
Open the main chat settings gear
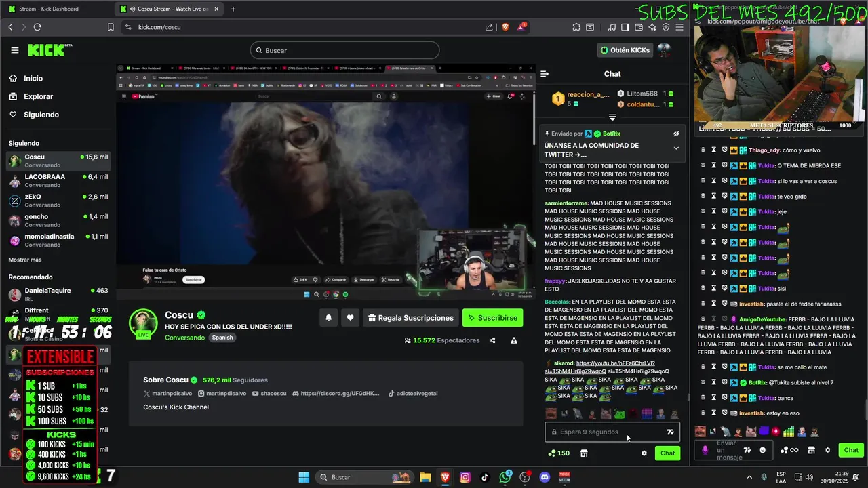(644, 453)
